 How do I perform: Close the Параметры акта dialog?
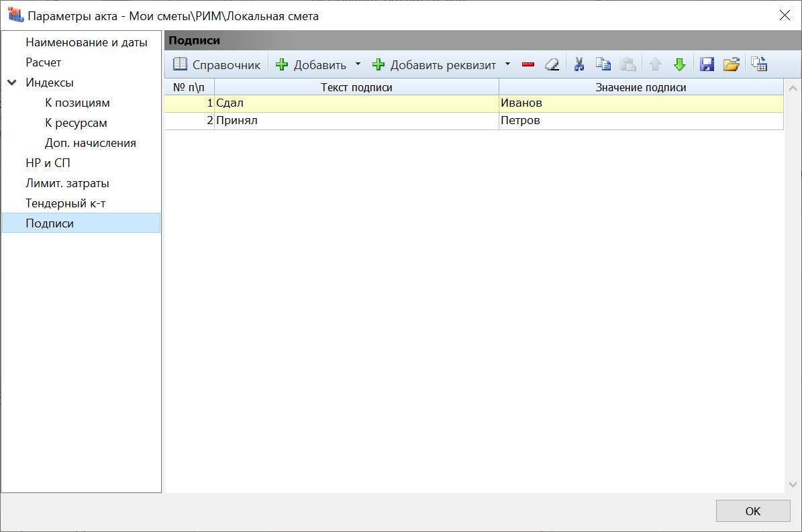click(785, 15)
